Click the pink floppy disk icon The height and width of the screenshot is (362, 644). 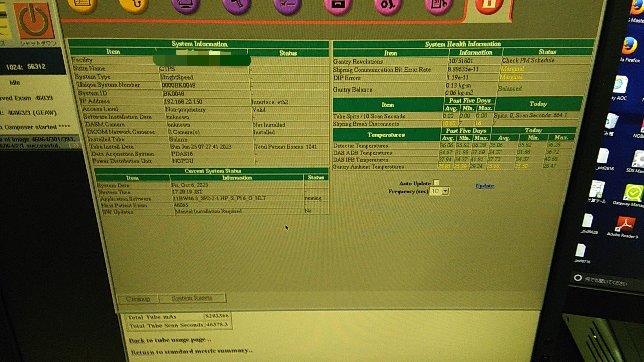(x=337, y=4)
